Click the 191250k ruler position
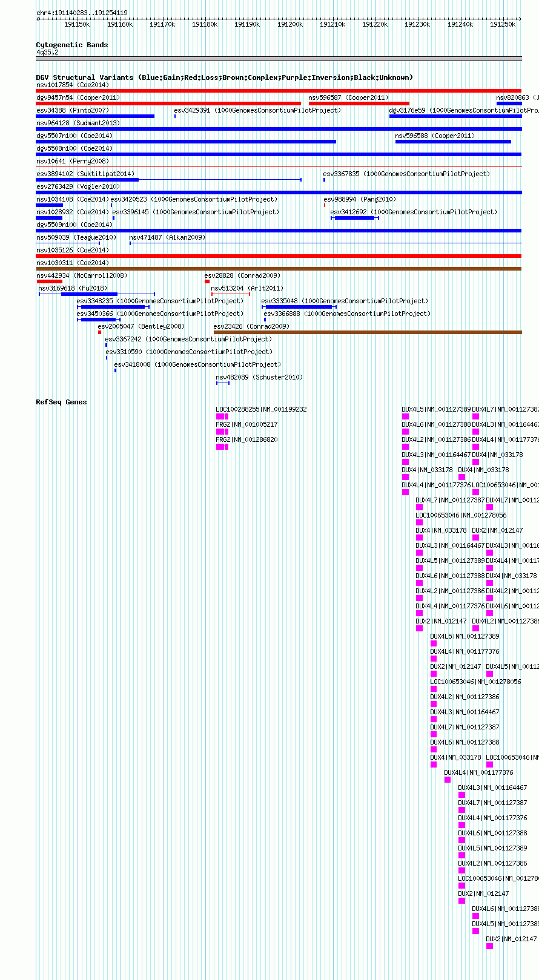The width and height of the screenshot is (539, 980). point(503,24)
